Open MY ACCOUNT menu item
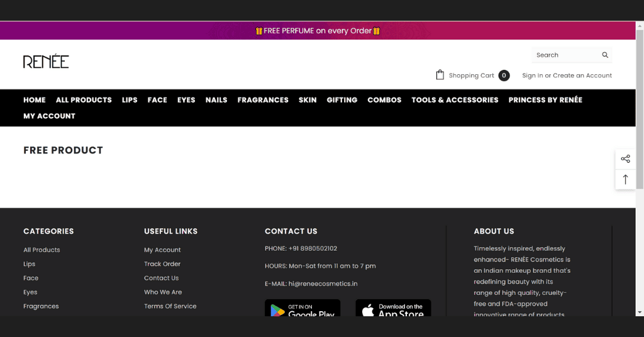The height and width of the screenshot is (337, 644). (x=49, y=116)
